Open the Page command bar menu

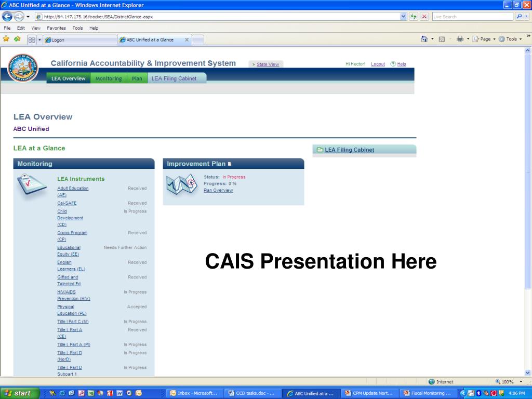[484, 39]
